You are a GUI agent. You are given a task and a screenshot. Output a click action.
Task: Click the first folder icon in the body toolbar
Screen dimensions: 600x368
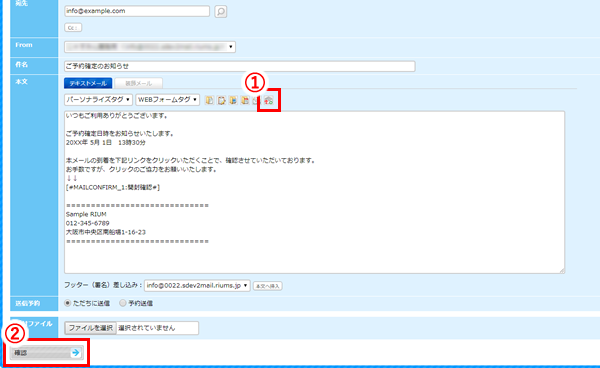[209, 100]
